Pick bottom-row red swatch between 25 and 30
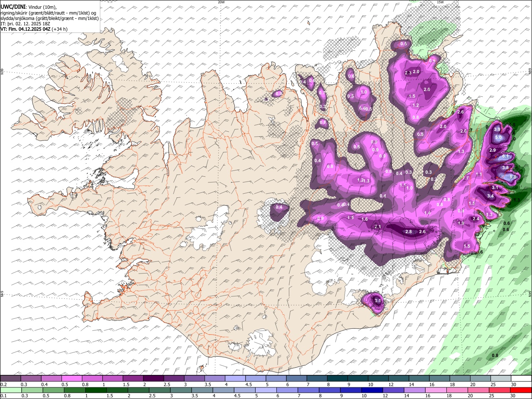 pos(500,390)
